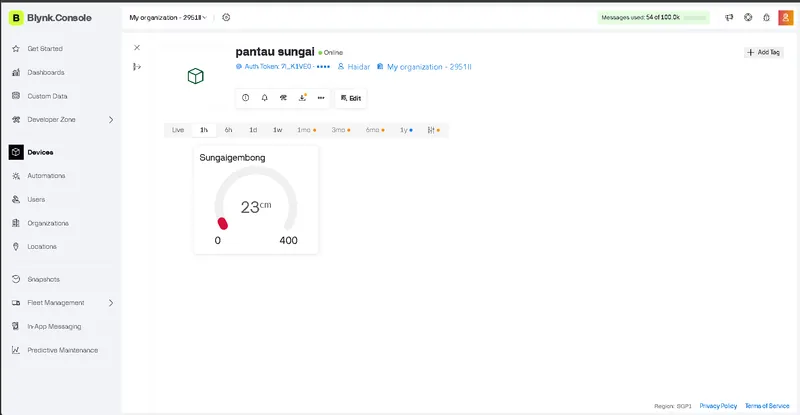
Task: Open the Get Started page
Action: pyautogui.click(x=45, y=49)
